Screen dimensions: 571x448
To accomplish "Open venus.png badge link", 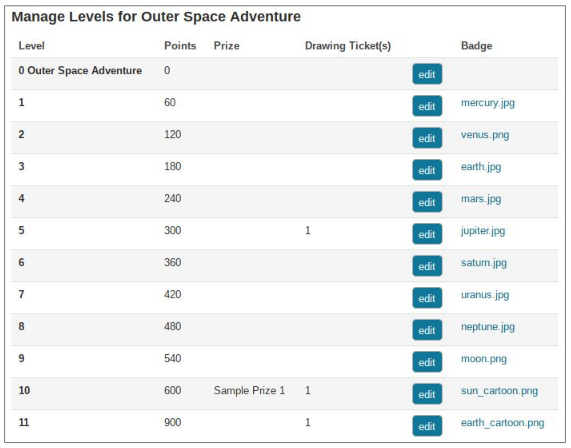I will pyautogui.click(x=485, y=135).
